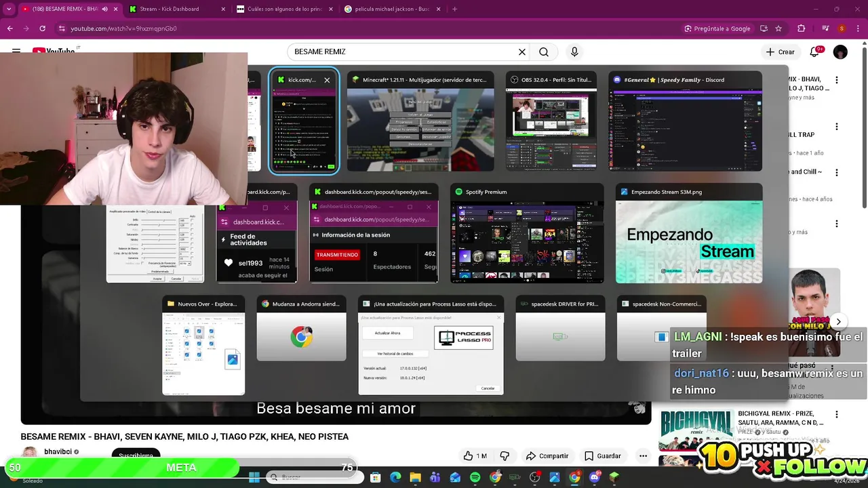This screenshot has width=868, height=488.
Task: Switch to the pelicula michael jackson tab
Action: [x=392, y=9]
